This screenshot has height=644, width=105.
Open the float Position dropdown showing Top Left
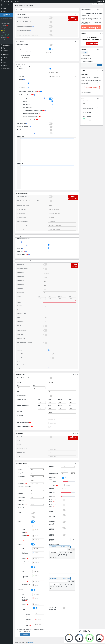pos(62,382)
